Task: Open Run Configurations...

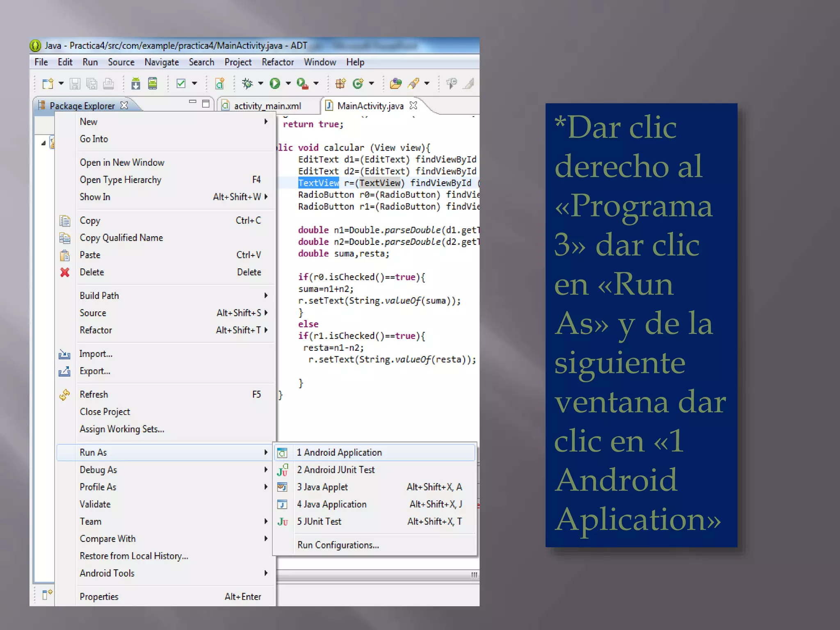Action: pos(374,546)
